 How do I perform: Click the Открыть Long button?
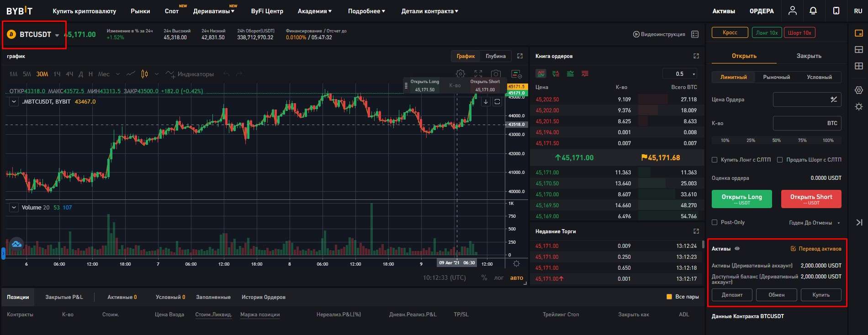tap(741, 199)
